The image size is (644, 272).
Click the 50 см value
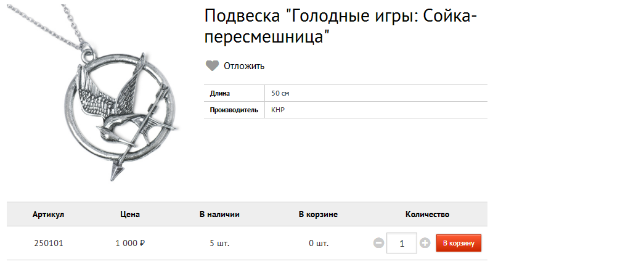pyautogui.click(x=280, y=93)
